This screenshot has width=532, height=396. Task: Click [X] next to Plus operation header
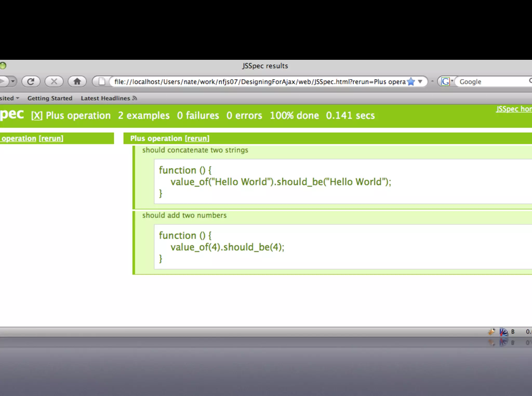(x=37, y=116)
